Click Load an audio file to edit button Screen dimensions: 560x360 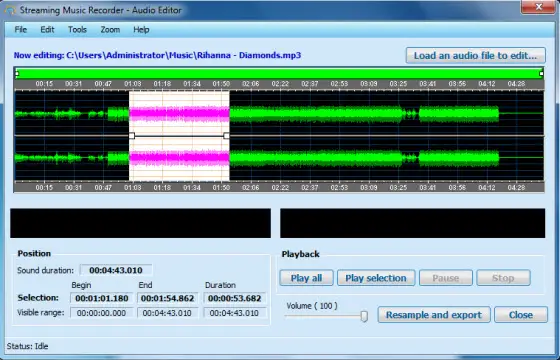tap(475, 55)
